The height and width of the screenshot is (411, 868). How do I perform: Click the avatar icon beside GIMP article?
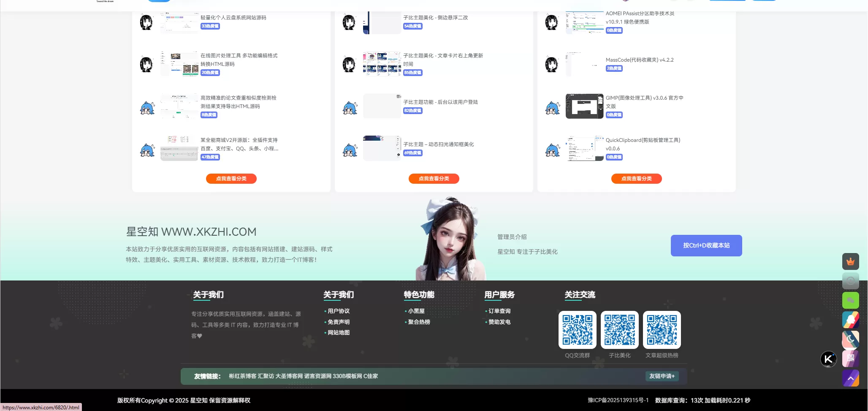pyautogui.click(x=553, y=106)
